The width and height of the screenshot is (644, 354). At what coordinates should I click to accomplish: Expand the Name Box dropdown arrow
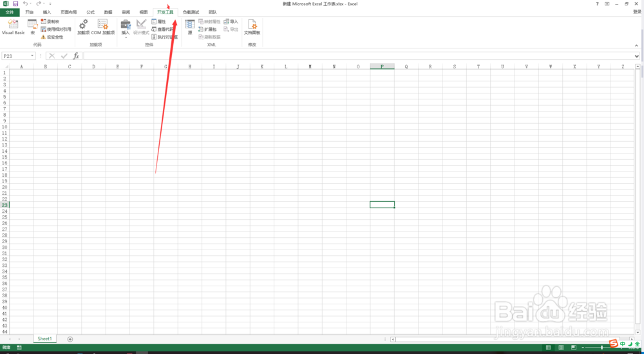click(33, 56)
